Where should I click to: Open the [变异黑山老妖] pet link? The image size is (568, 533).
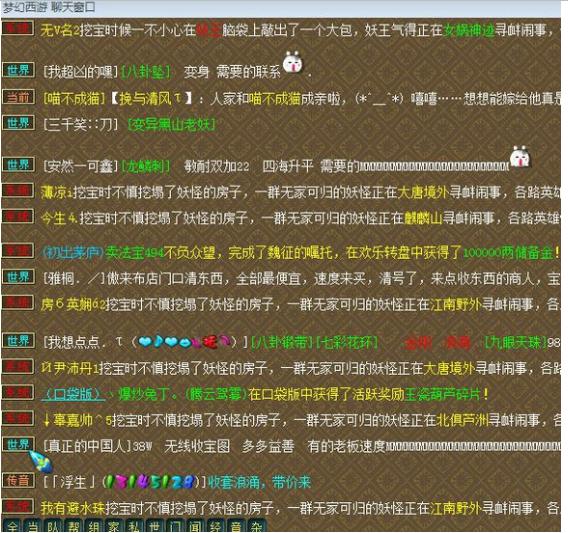pos(172,125)
